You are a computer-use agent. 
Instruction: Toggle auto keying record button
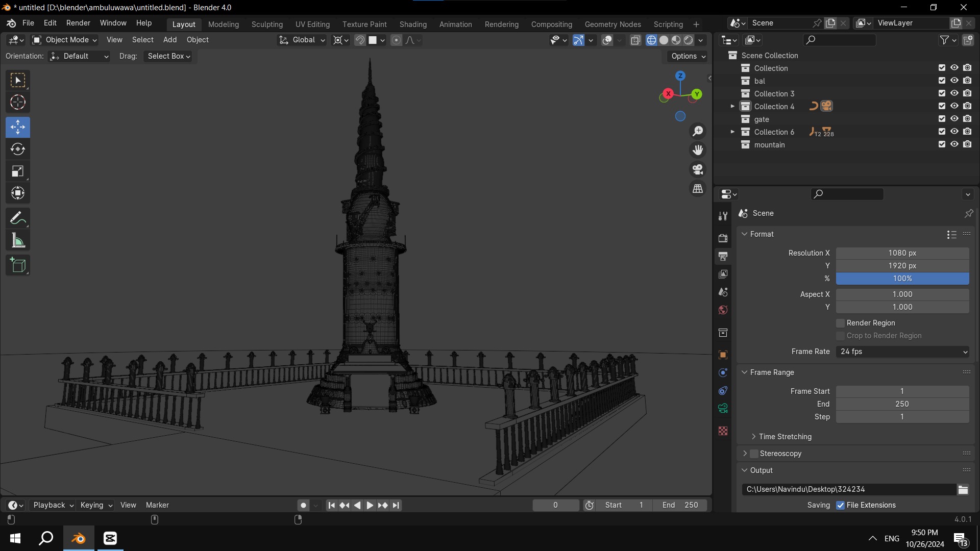tap(303, 505)
